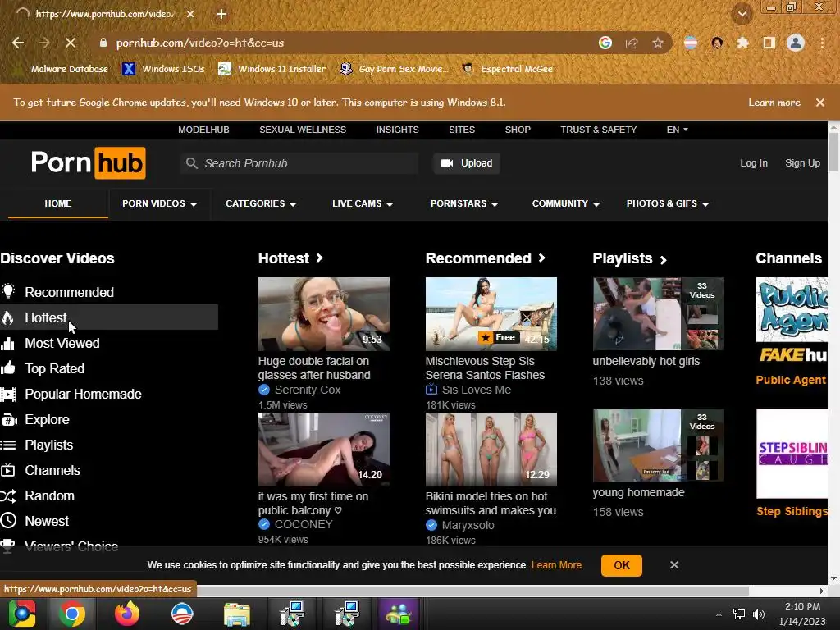
Task: Open SITES in the top menu
Action: [462, 130]
